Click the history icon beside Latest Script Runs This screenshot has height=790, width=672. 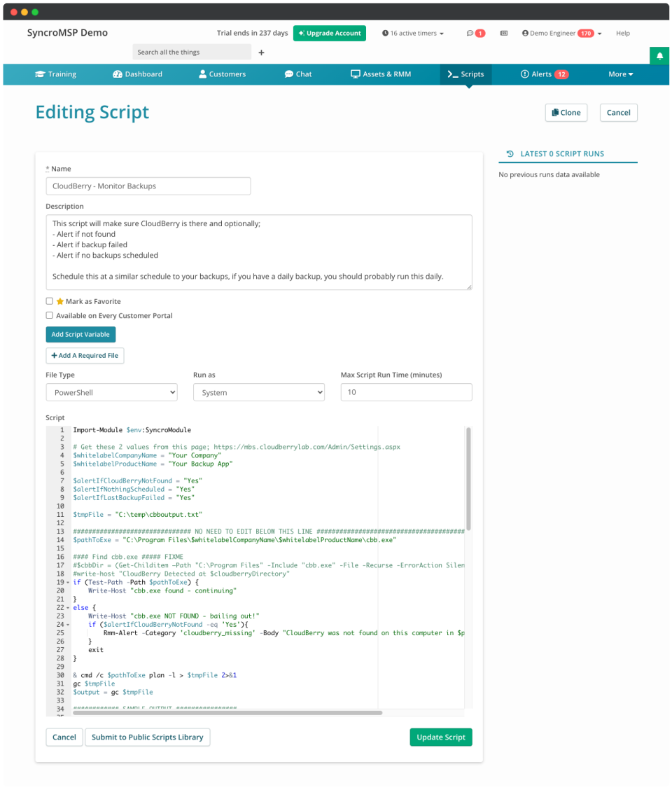click(510, 154)
